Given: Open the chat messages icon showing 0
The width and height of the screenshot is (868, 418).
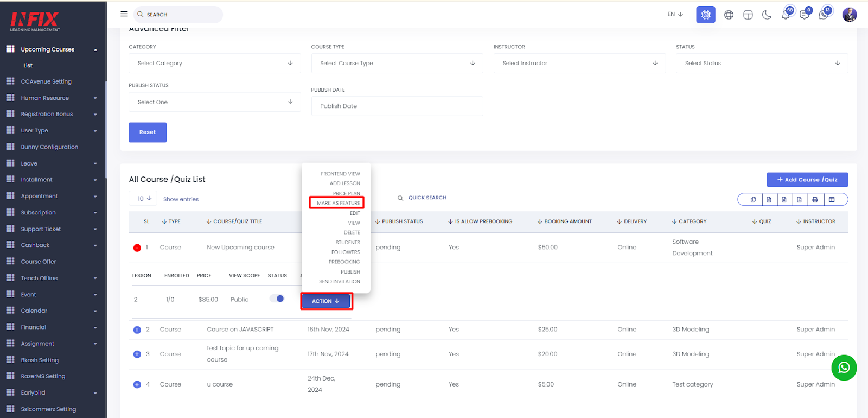Looking at the screenshot, I should pyautogui.click(x=805, y=14).
